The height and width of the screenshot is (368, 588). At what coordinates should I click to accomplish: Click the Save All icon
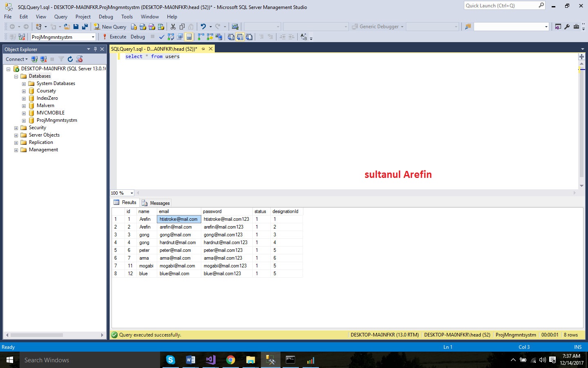coord(85,27)
